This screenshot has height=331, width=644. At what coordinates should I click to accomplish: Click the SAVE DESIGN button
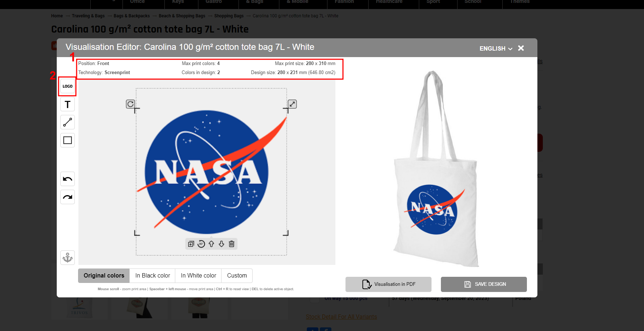click(484, 284)
